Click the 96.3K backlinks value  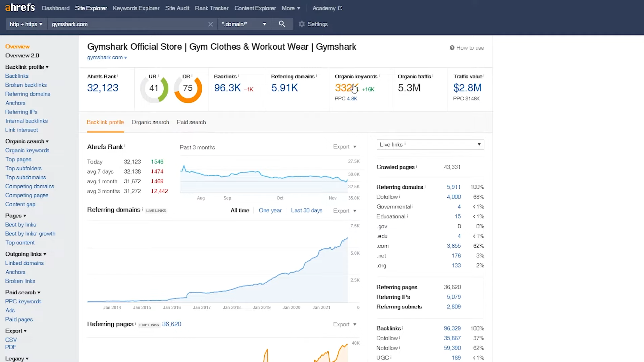(x=227, y=88)
